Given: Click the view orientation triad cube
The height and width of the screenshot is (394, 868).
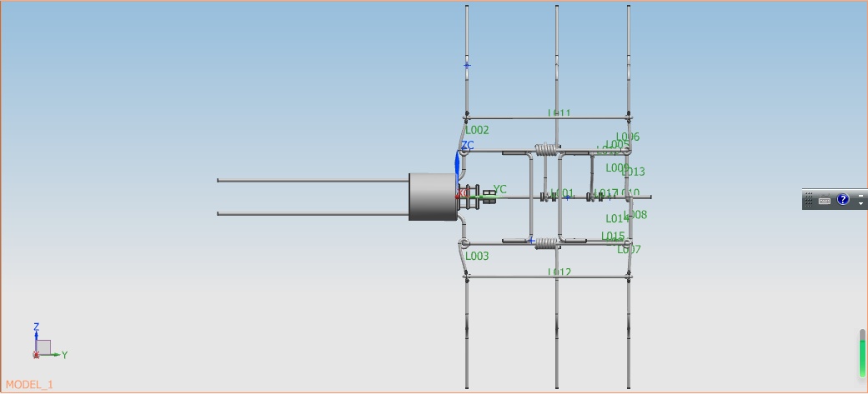Looking at the screenshot, I should [43, 347].
